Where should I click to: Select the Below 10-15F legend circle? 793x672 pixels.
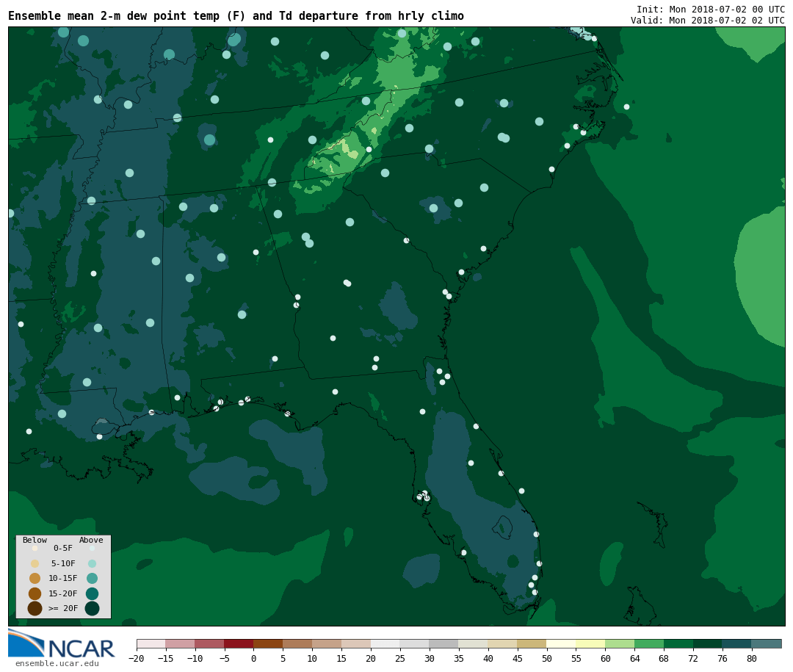tap(35, 578)
